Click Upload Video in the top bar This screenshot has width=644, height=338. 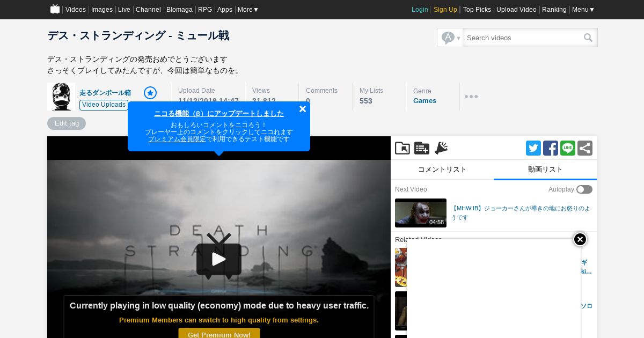(x=516, y=10)
